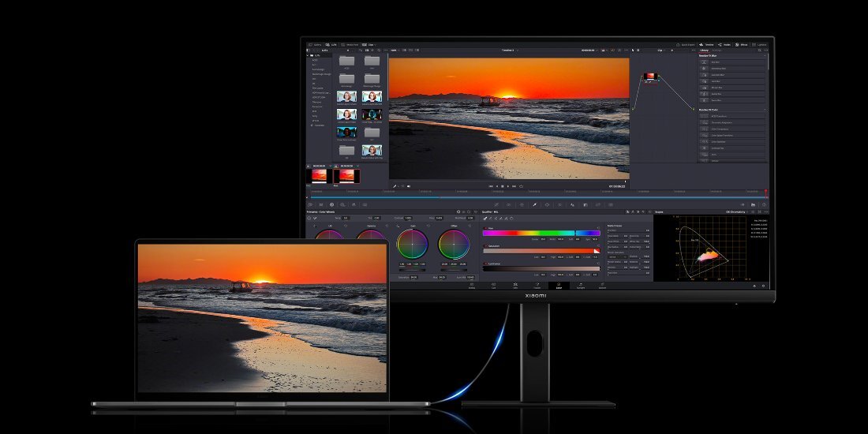Open the Curves palette icon

496,205
